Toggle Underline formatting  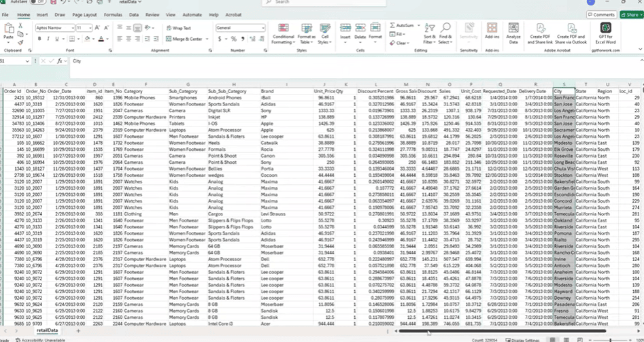coord(56,39)
